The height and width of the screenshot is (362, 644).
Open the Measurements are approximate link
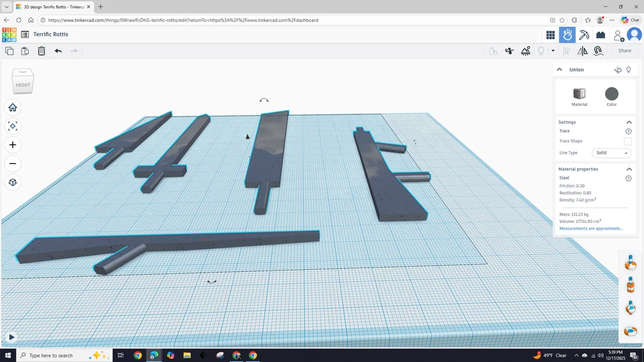(591, 229)
